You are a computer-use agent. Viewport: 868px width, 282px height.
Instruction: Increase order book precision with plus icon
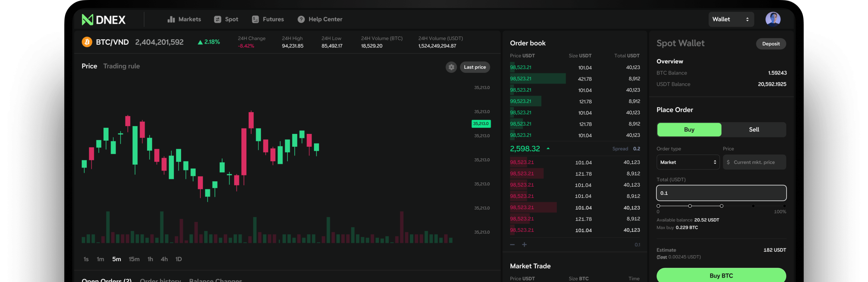524,244
